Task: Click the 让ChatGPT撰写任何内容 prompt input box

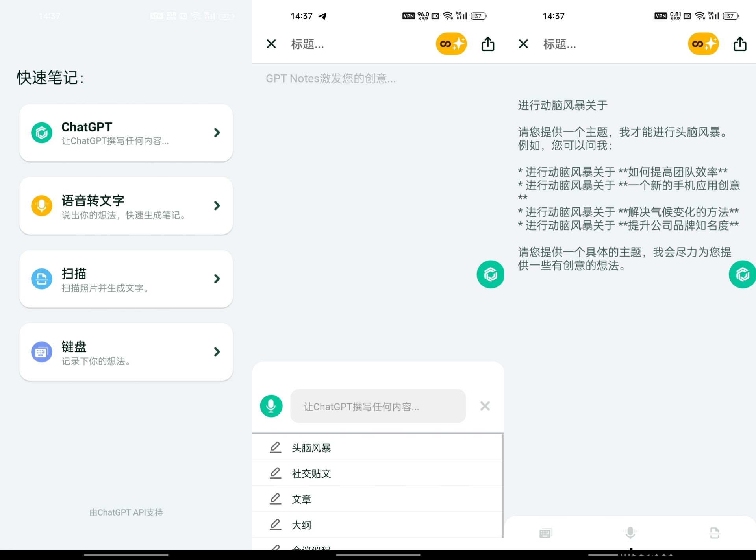Action: click(378, 406)
